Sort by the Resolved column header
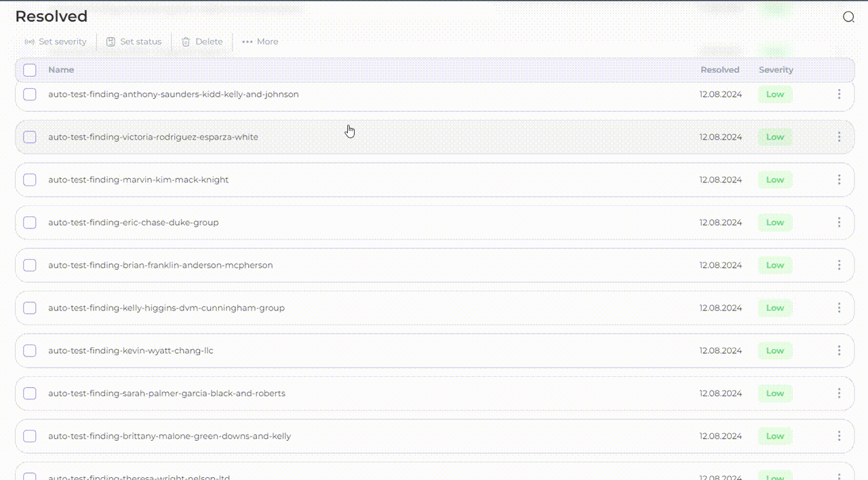The width and height of the screenshot is (868, 480). [719, 70]
